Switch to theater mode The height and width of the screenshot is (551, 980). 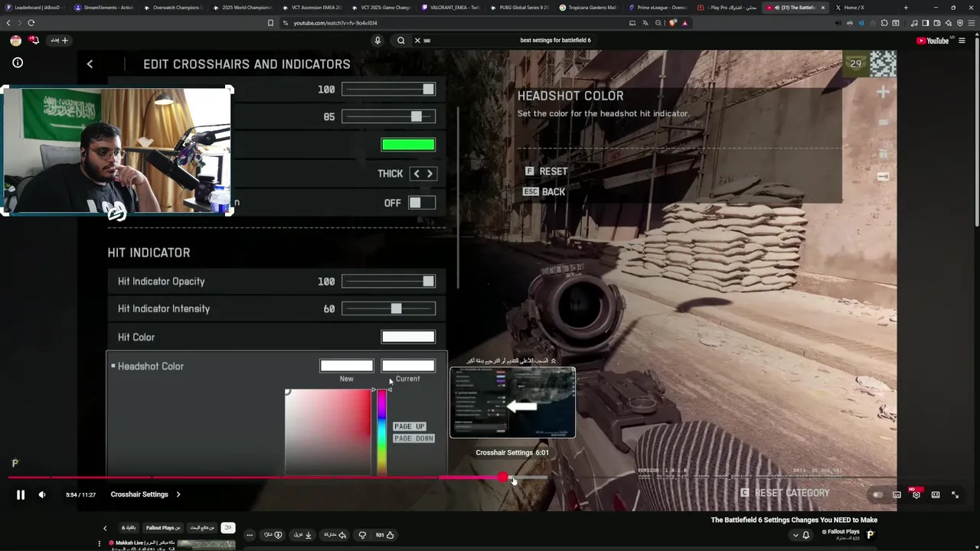coord(936,494)
